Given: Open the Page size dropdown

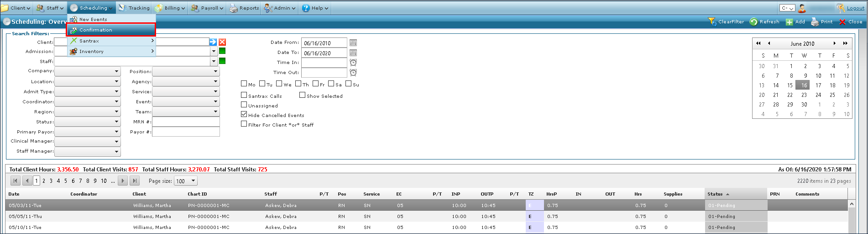Looking at the screenshot, I should coord(193,181).
